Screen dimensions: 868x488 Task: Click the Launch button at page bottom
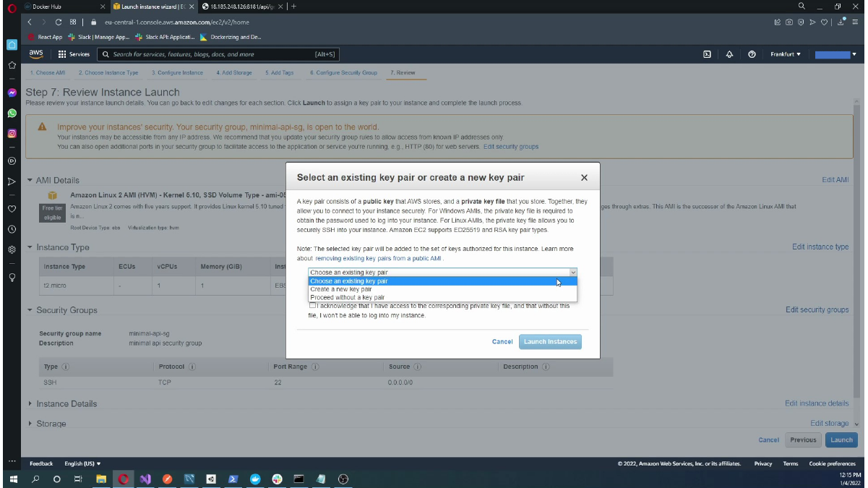[x=841, y=440]
